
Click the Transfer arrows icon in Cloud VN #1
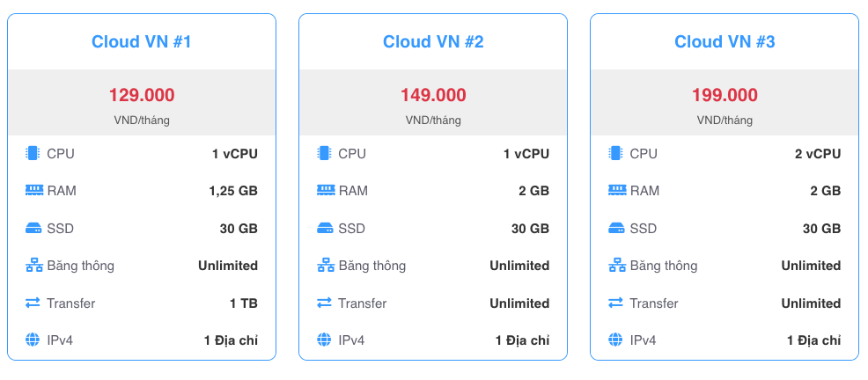tap(33, 303)
